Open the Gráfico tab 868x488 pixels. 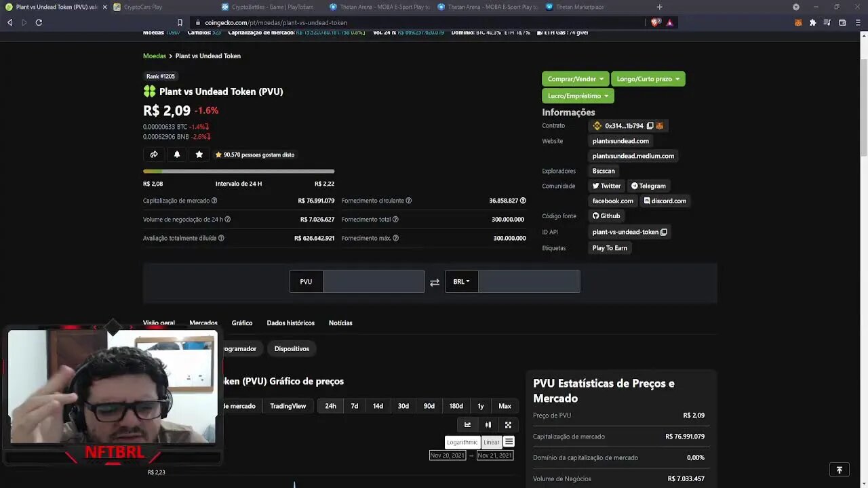(x=242, y=323)
